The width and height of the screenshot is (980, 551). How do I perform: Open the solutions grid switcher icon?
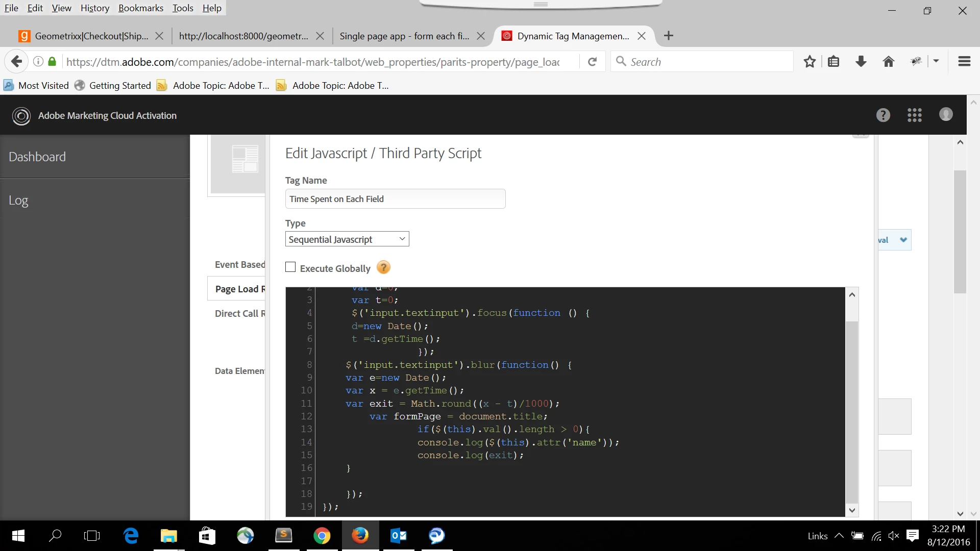[x=915, y=115]
